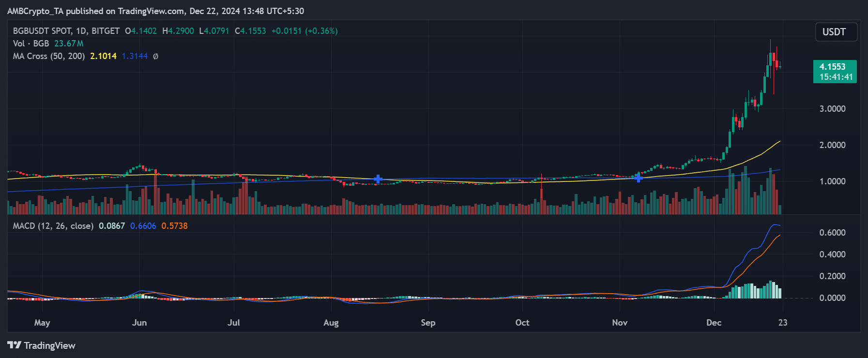Expand the MACD (12, 26, close) indicator legend
Viewport: 868px width, 358px height.
(x=53, y=226)
